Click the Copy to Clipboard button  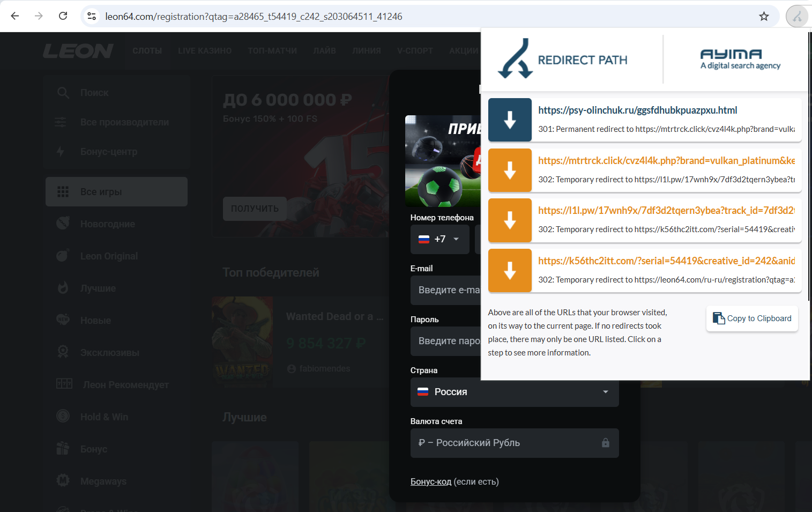point(752,318)
